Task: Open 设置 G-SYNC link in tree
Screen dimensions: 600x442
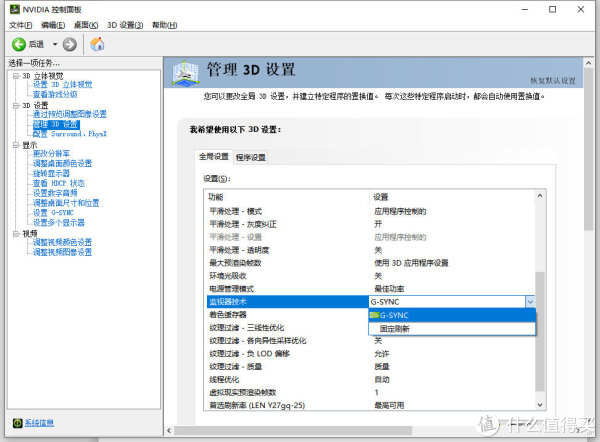Action: 53,213
